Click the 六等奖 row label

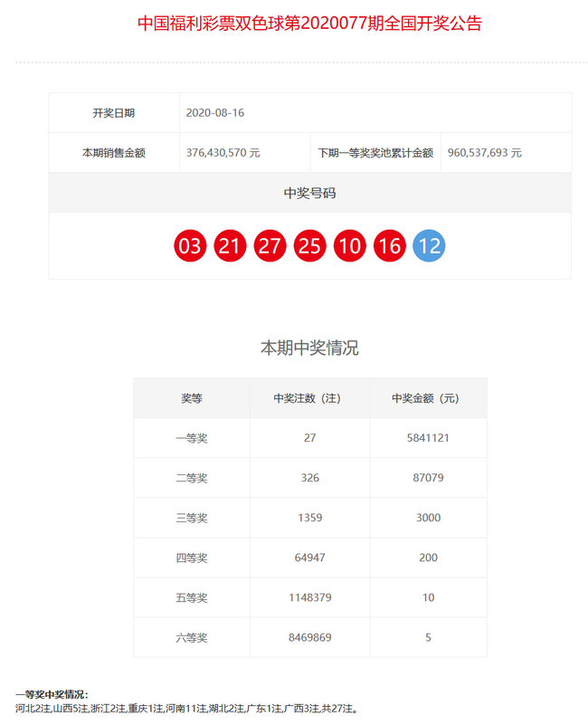192,637
